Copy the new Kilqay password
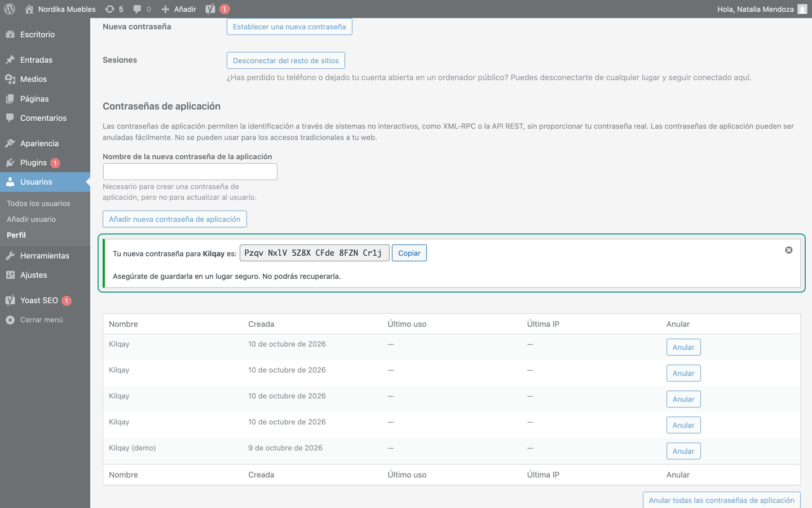This screenshot has width=812, height=508. coord(409,253)
